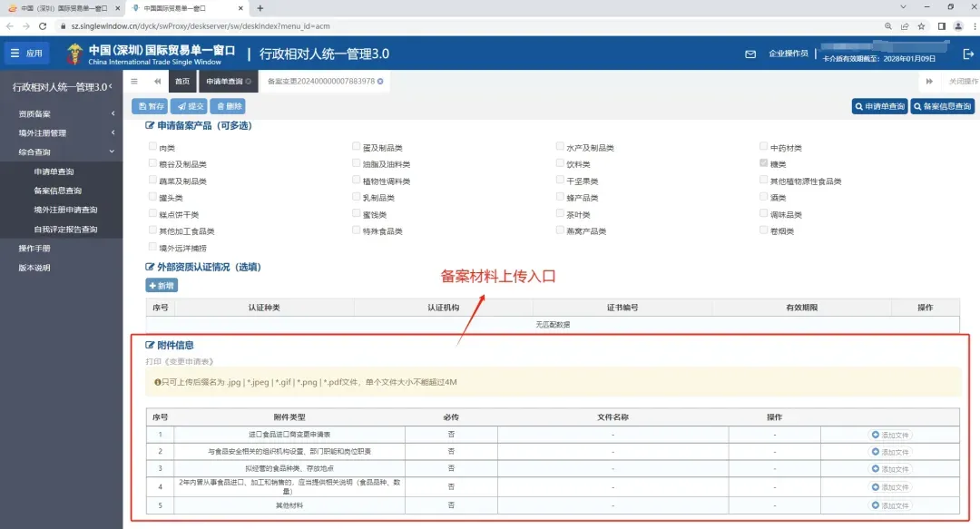Click the 提交 submit button
The width and height of the screenshot is (980, 529).
[190, 106]
